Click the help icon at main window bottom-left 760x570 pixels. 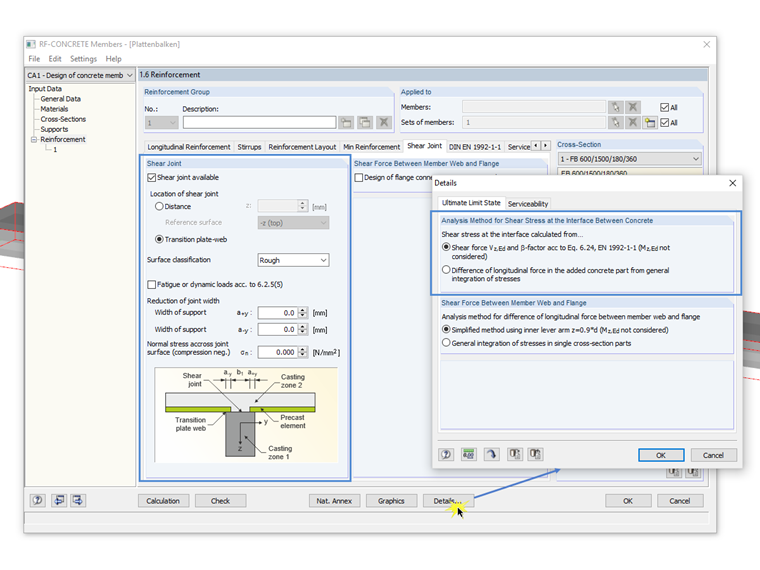point(38,500)
